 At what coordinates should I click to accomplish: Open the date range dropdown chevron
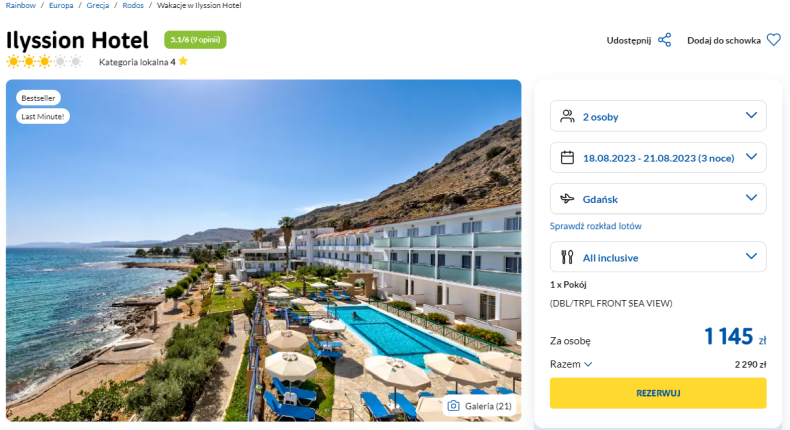751,157
